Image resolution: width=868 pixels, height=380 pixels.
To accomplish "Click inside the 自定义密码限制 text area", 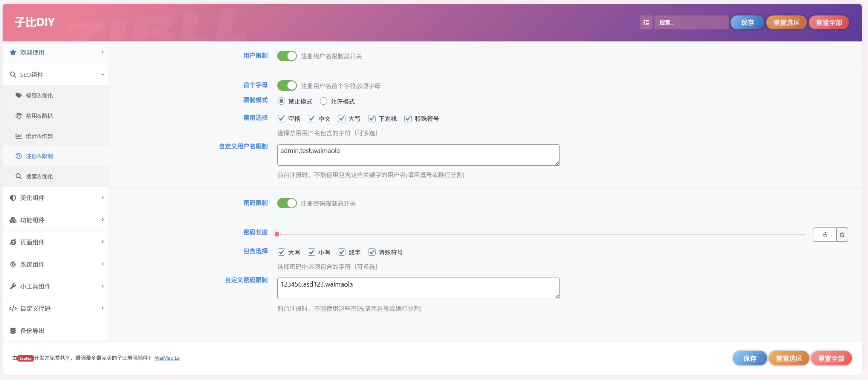I will pyautogui.click(x=418, y=288).
